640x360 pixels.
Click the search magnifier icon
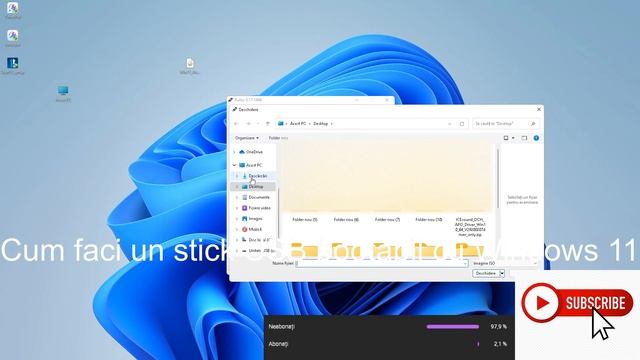(533, 124)
